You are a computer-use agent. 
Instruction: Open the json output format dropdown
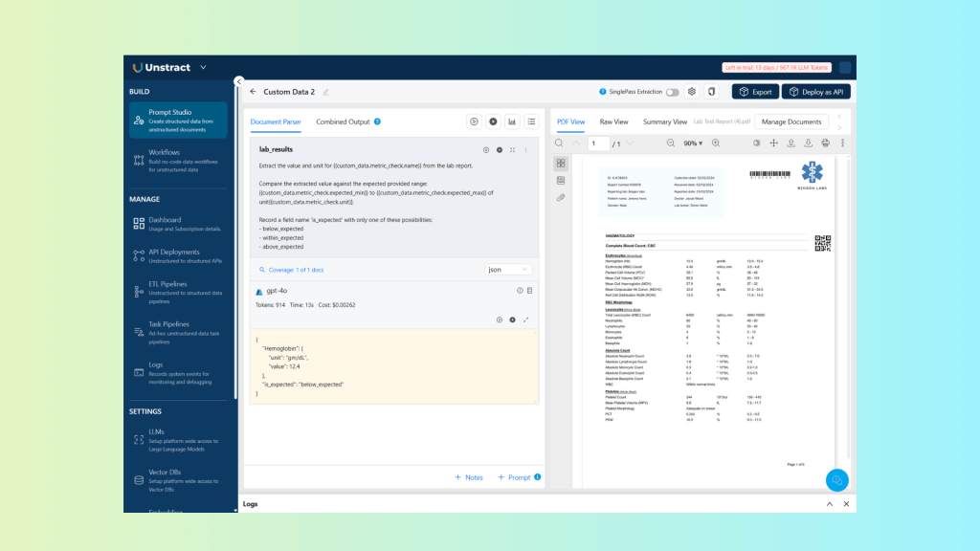click(507, 269)
